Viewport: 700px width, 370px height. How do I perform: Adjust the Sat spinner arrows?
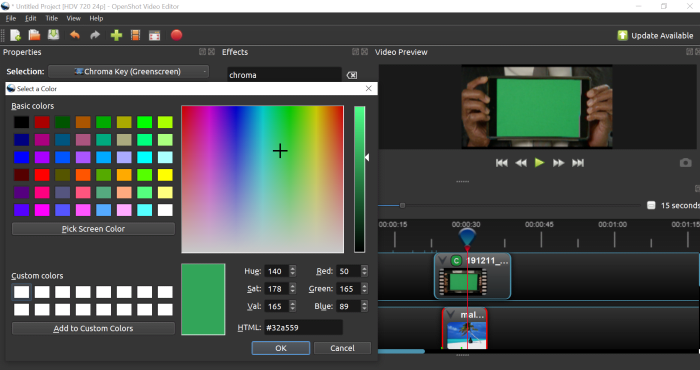point(292,289)
